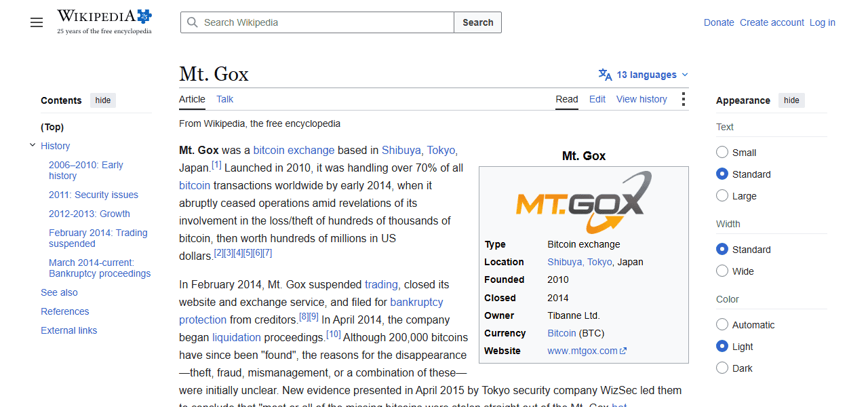The height and width of the screenshot is (407, 868).
Task: Select Standard width option
Action: coord(722,250)
